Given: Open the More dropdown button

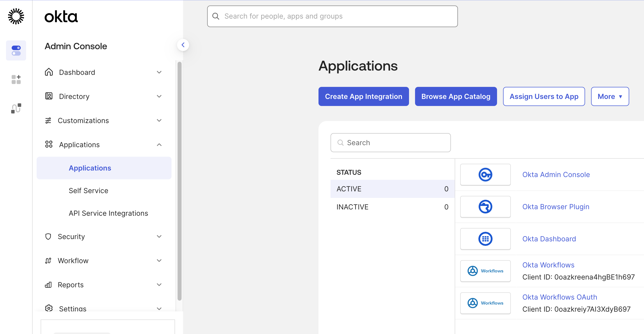Looking at the screenshot, I should pos(610,96).
